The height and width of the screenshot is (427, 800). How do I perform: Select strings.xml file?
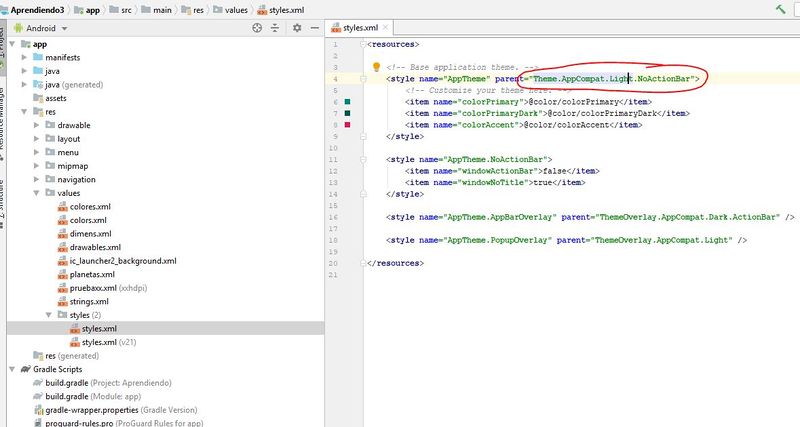[x=83, y=302]
